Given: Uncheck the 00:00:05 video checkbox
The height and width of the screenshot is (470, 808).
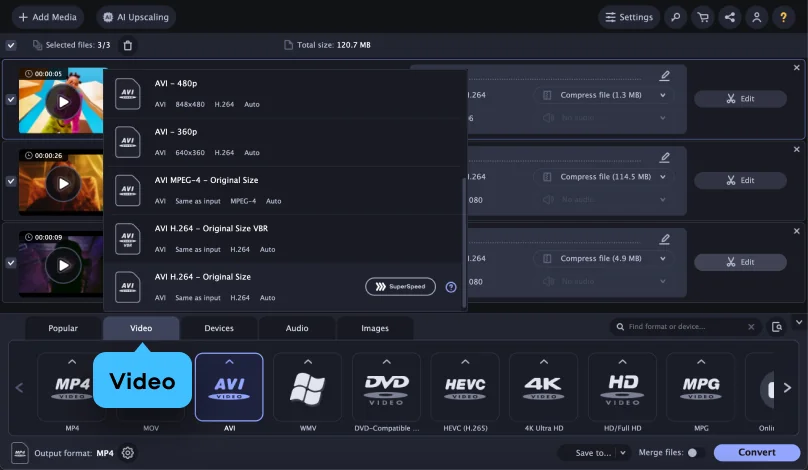Looking at the screenshot, I should click(11, 99).
